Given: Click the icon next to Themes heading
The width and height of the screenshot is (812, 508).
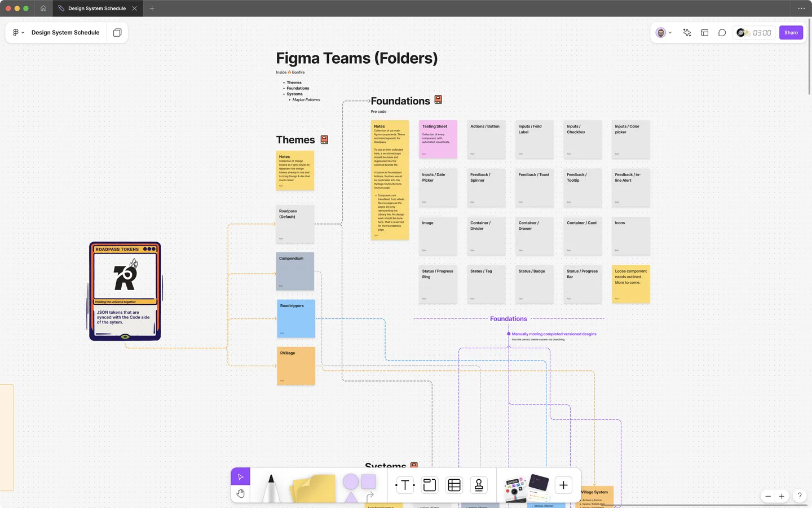Looking at the screenshot, I should click(324, 139).
